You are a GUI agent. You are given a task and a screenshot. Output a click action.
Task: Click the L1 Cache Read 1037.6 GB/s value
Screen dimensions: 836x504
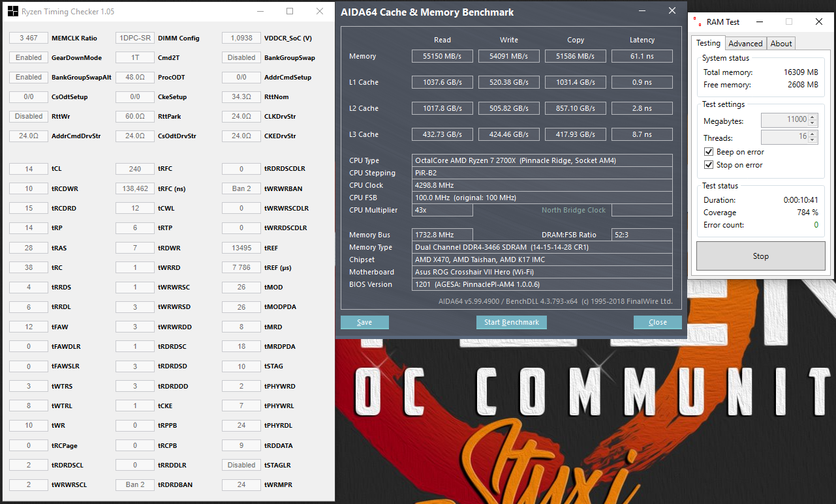pyautogui.click(x=442, y=82)
